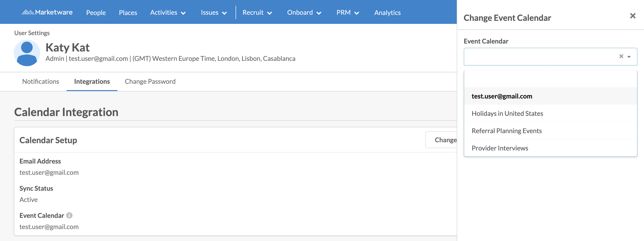Open the Change Password tab
644x241 pixels.
(x=150, y=81)
